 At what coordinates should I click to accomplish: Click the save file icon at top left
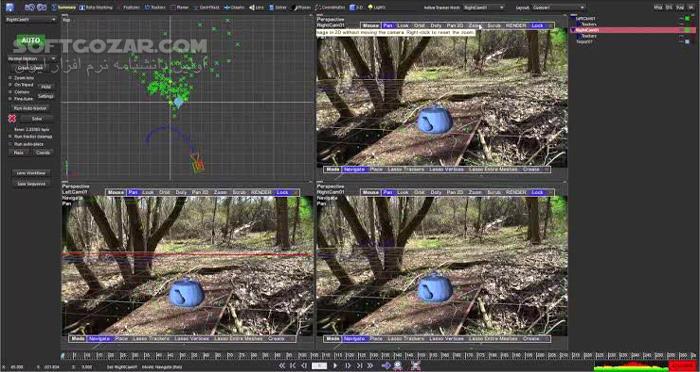(9, 7)
